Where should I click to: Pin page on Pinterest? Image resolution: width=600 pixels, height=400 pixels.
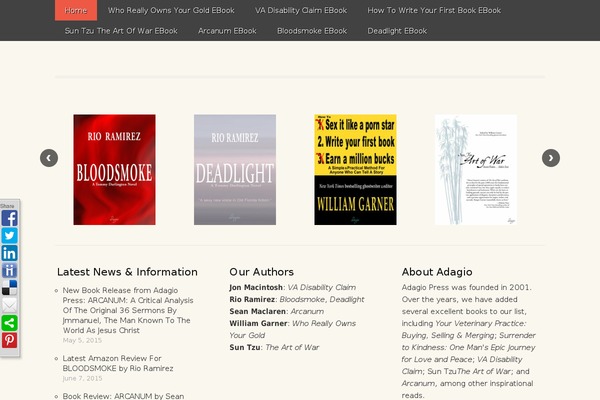[9, 340]
